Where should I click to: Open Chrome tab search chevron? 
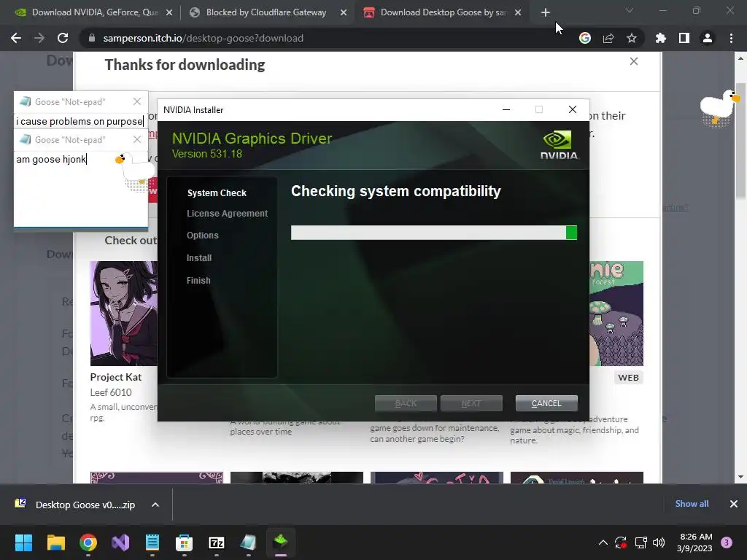click(x=630, y=10)
